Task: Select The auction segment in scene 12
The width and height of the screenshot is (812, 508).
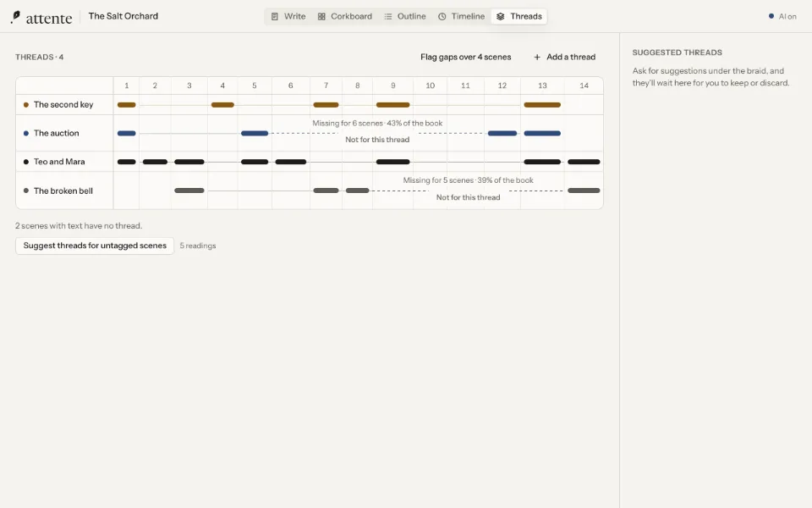Action: pyautogui.click(x=502, y=133)
